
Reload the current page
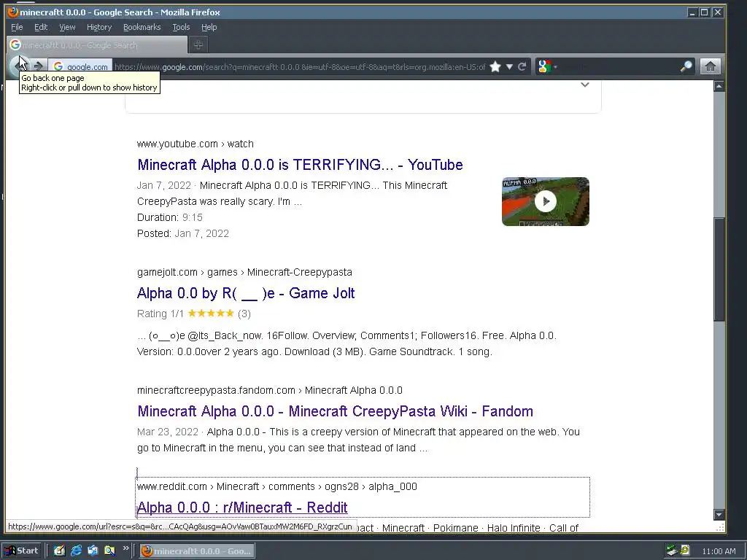522,66
